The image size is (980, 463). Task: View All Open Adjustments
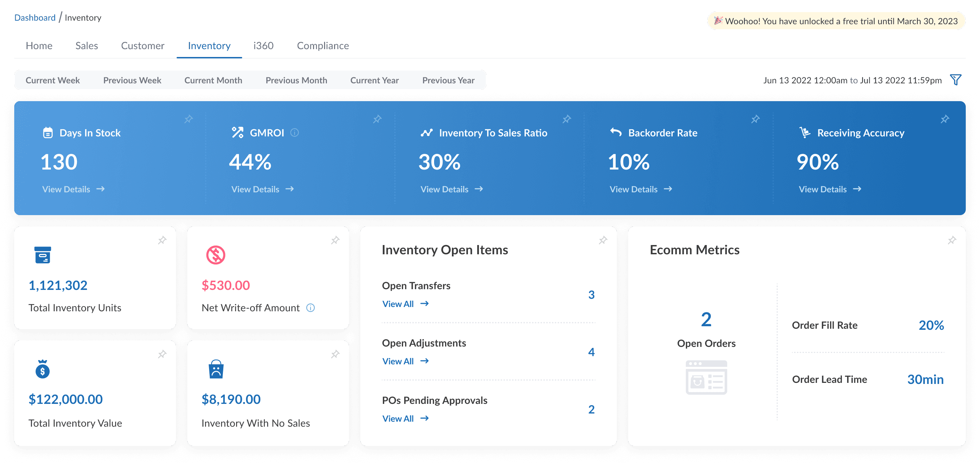(405, 361)
